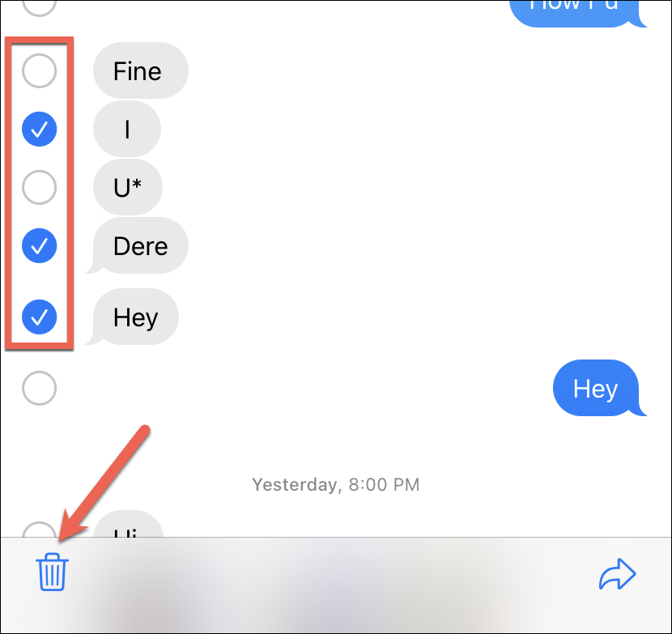Select the blue 'Hey' sent message circle

point(40,388)
